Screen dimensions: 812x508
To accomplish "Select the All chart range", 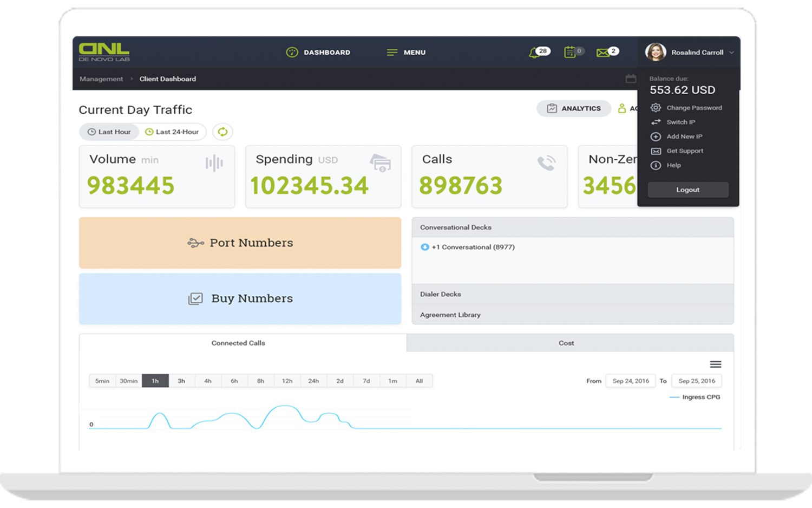I will [419, 381].
